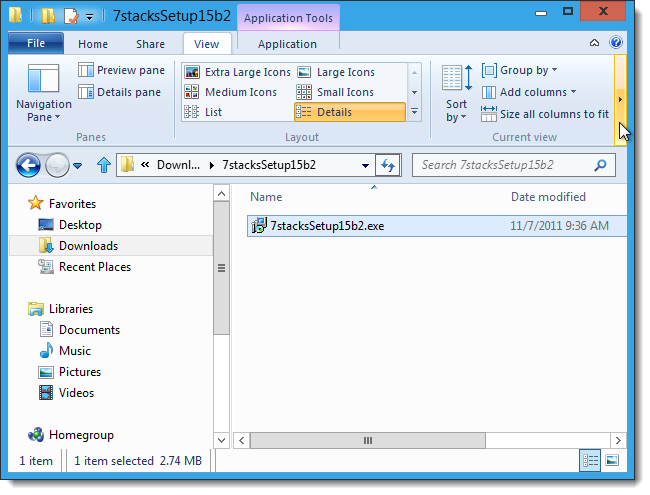This screenshot has width=650, height=495.
Task: Switch to details view via status bar icon
Action: click(x=590, y=460)
